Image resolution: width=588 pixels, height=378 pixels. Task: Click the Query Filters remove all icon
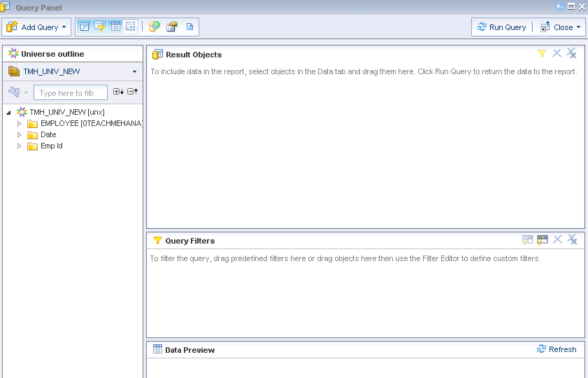pyautogui.click(x=572, y=239)
